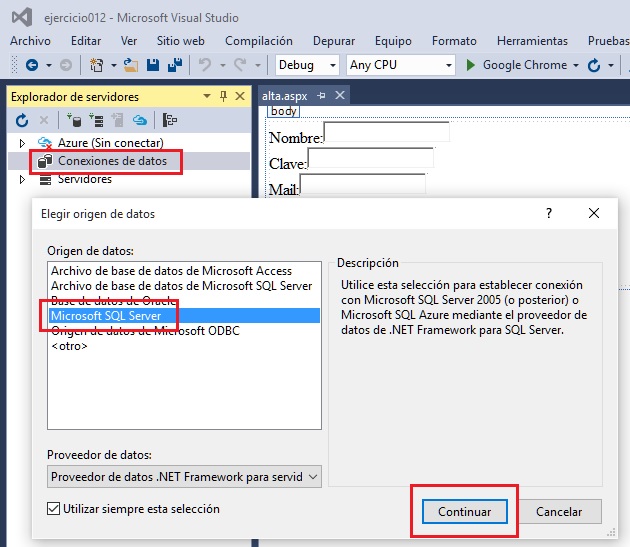Close the Elegir origen de datos dialog
The height and width of the screenshot is (547, 630).
click(594, 213)
